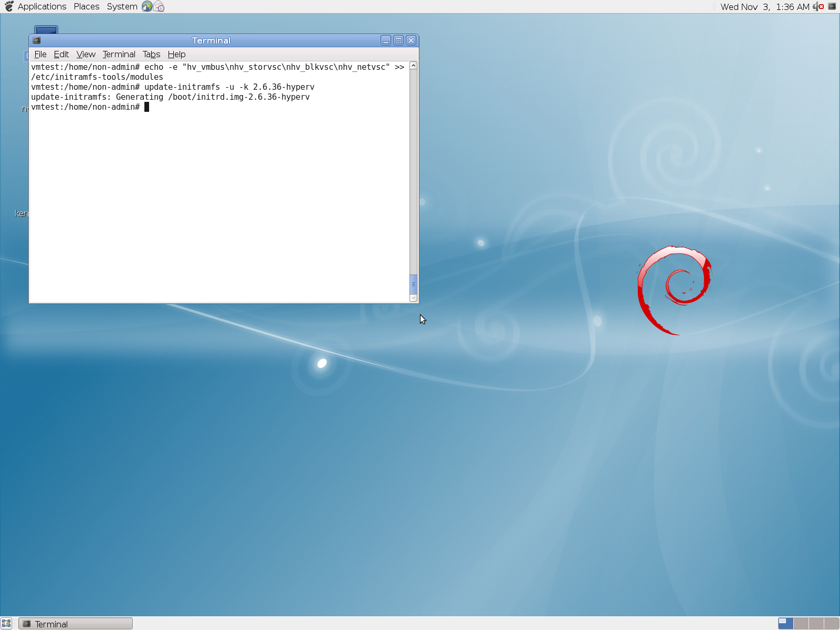The image size is (840, 630).
Task: Open the terminal's File menu
Action: click(x=40, y=54)
